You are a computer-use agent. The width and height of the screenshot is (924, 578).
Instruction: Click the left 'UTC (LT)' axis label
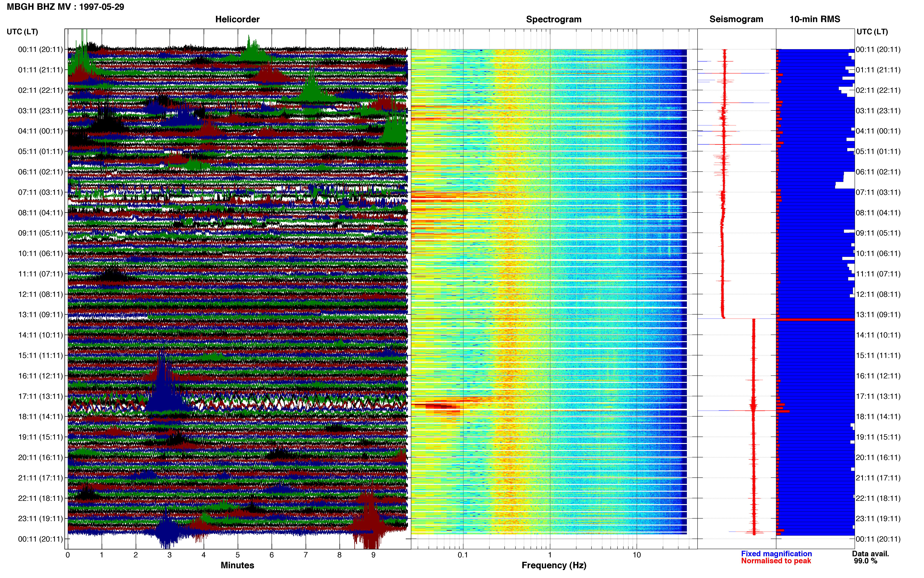click(22, 32)
